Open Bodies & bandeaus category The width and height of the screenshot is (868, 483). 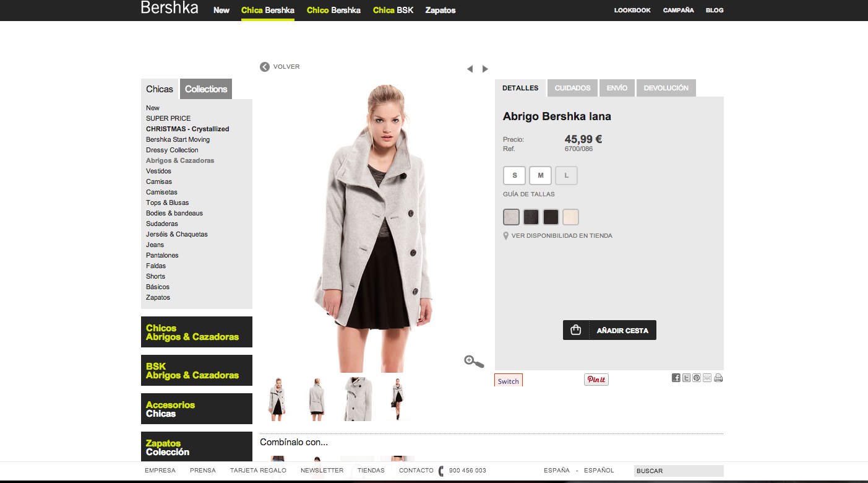pyautogui.click(x=174, y=213)
